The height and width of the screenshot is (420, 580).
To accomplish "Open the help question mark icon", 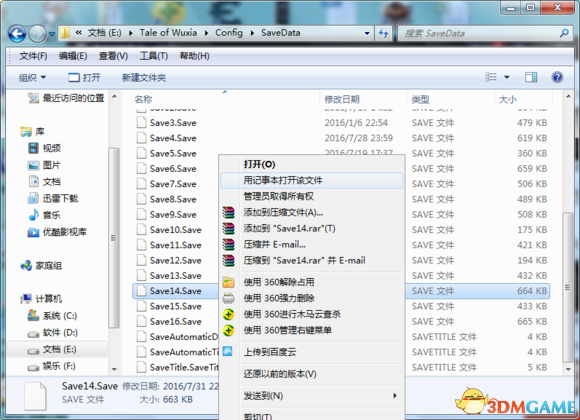I will [x=557, y=77].
